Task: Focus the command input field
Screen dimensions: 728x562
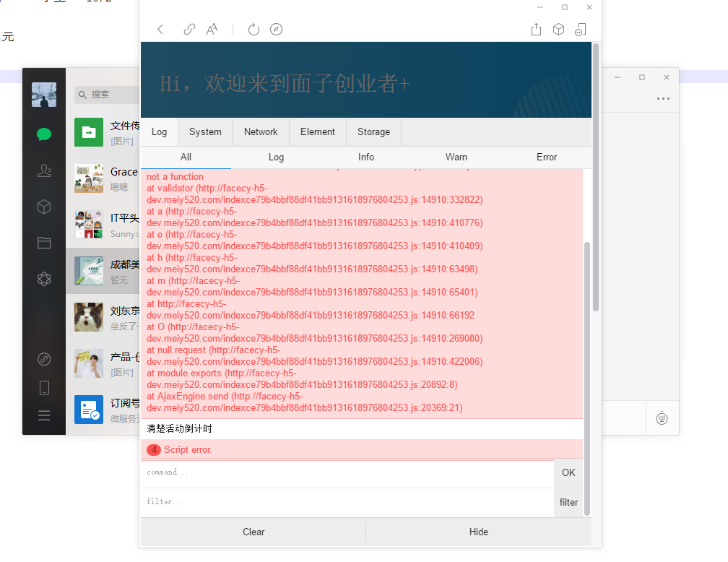Action: click(x=347, y=473)
